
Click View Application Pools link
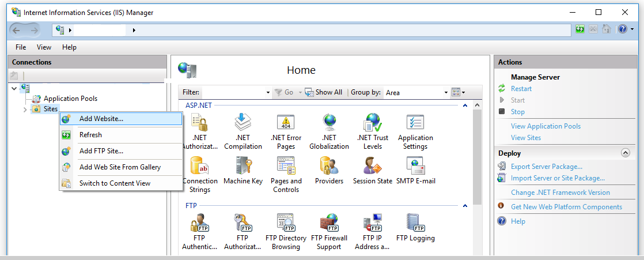(546, 126)
